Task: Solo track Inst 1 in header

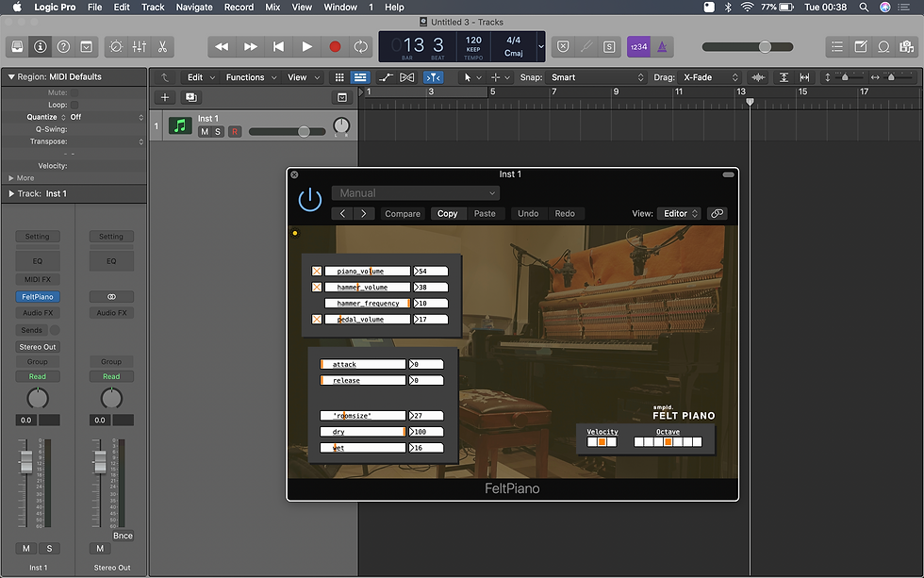Action: coord(218,132)
